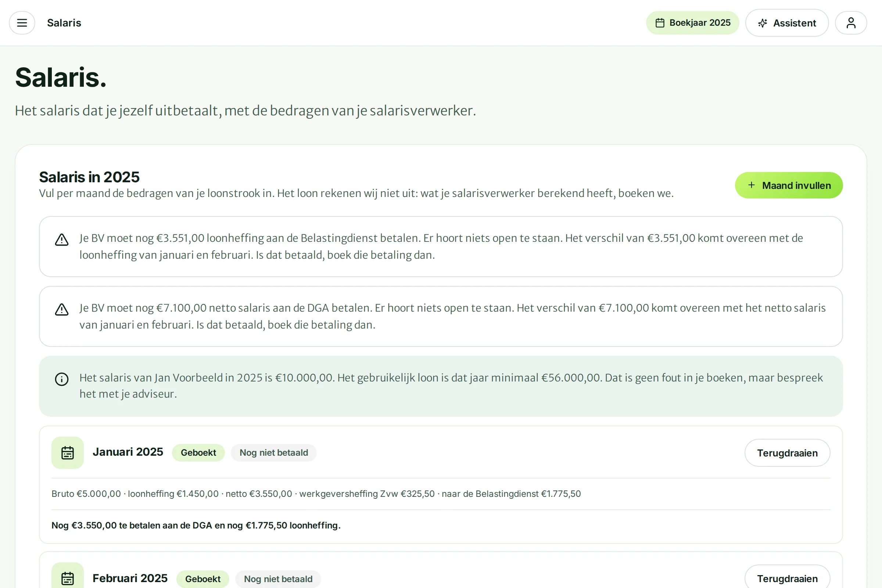Open the Assistent panel
The height and width of the screenshot is (588, 882).
tap(787, 23)
